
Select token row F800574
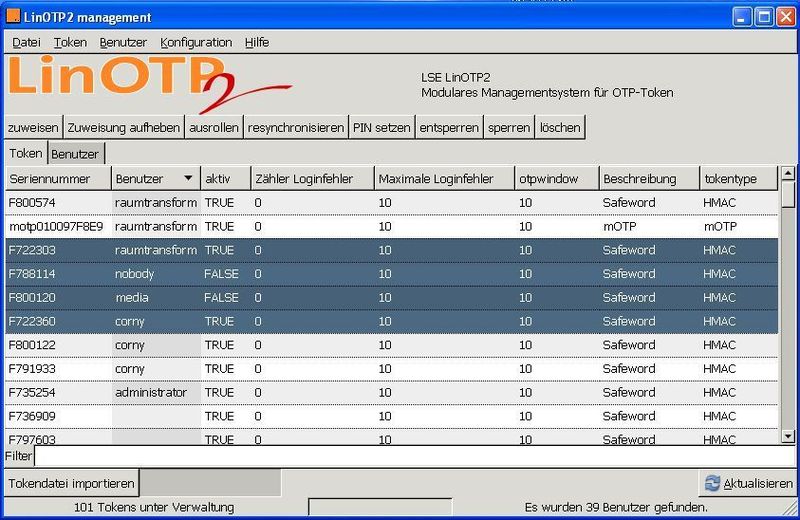(392, 203)
